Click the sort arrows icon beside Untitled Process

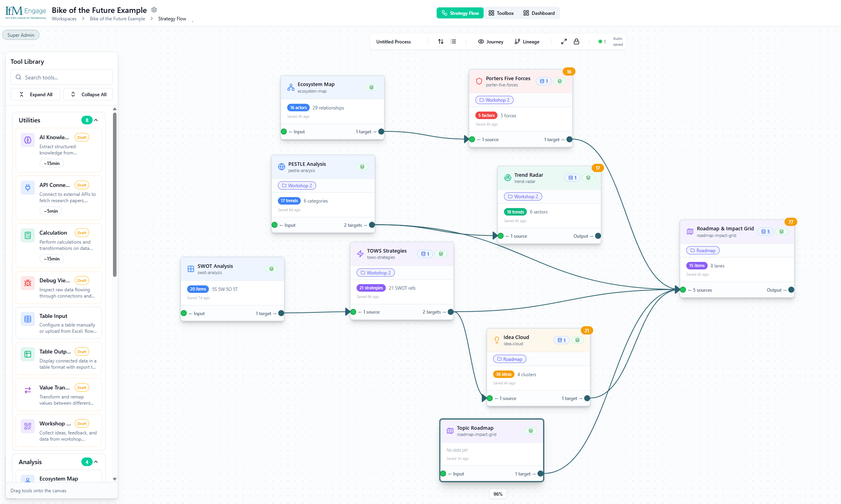pyautogui.click(x=441, y=41)
